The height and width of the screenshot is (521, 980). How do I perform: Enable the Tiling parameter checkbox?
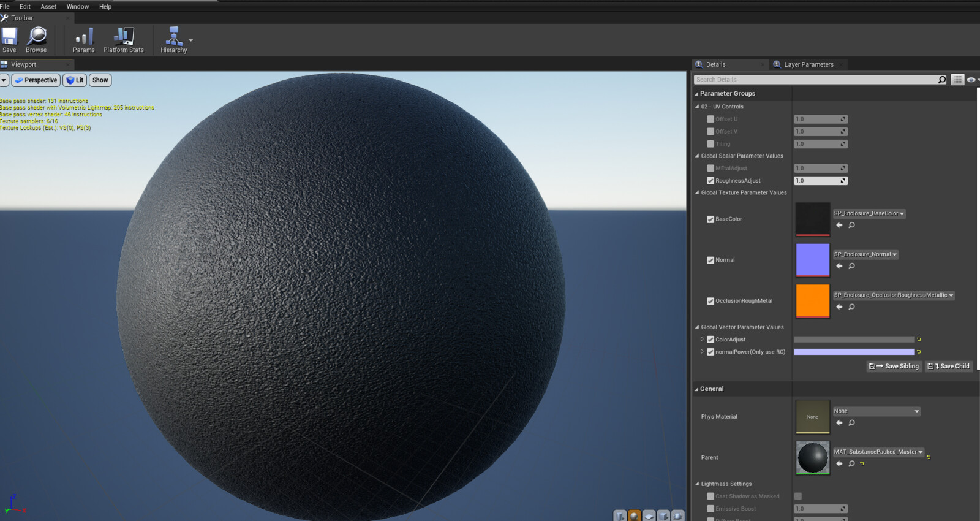tap(710, 144)
